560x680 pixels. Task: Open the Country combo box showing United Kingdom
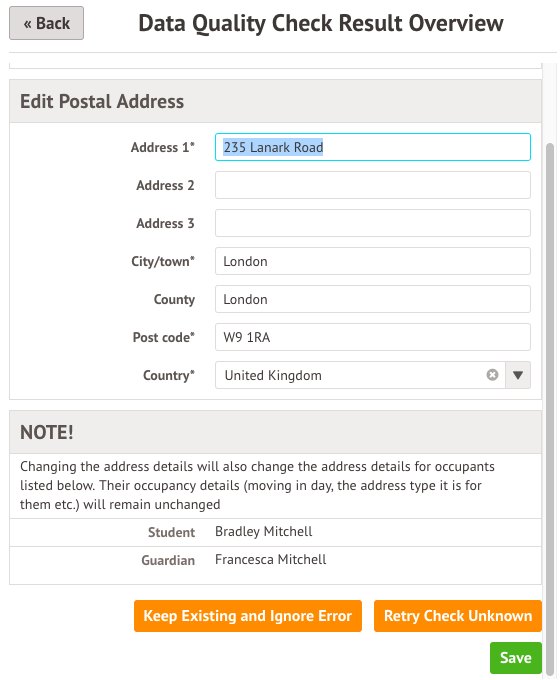(360, 375)
